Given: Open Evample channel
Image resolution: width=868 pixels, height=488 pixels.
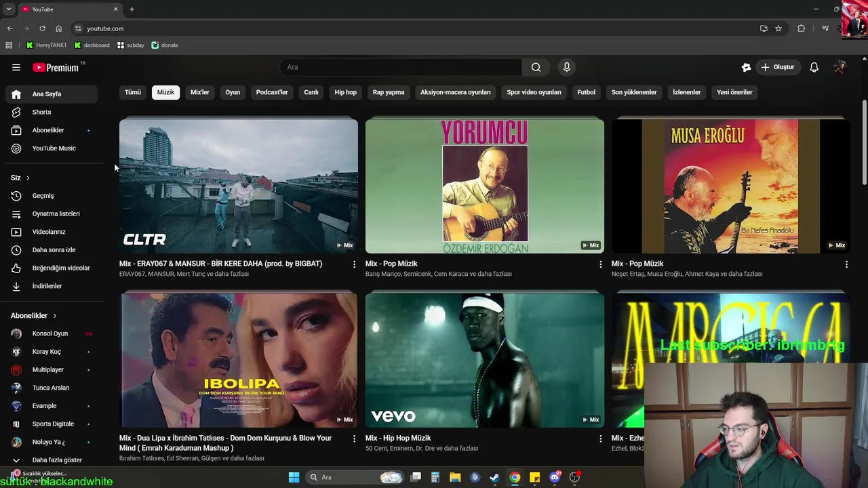Looking at the screenshot, I should coord(52,406).
